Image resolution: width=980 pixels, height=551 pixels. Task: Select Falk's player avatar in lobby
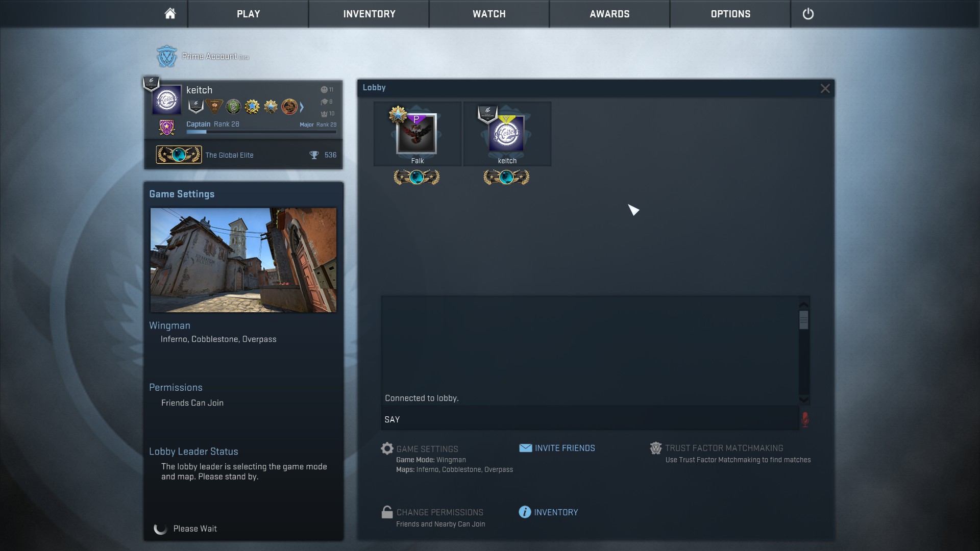pyautogui.click(x=417, y=134)
